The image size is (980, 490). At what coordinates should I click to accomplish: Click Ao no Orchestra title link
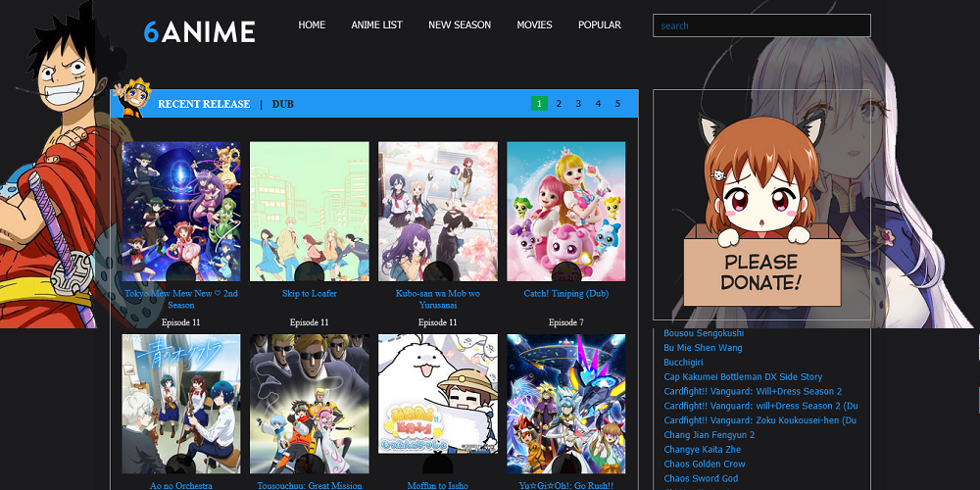click(x=181, y=486)
